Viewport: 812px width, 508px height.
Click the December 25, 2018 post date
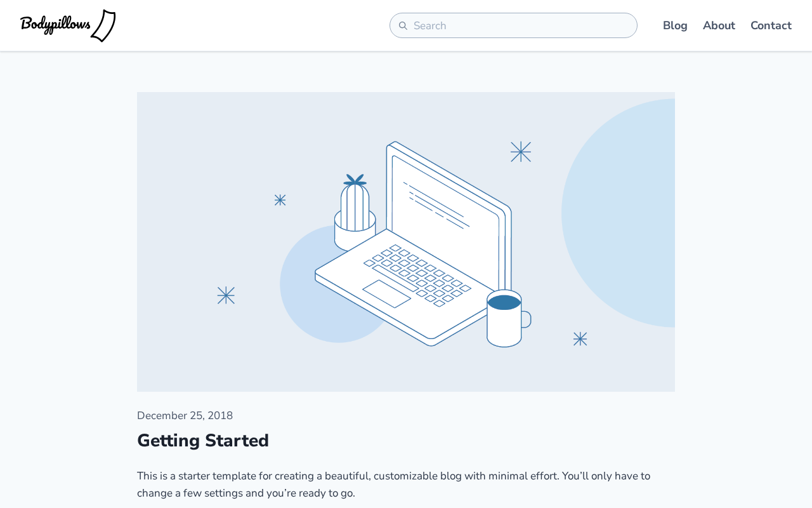tap(185, 416)
